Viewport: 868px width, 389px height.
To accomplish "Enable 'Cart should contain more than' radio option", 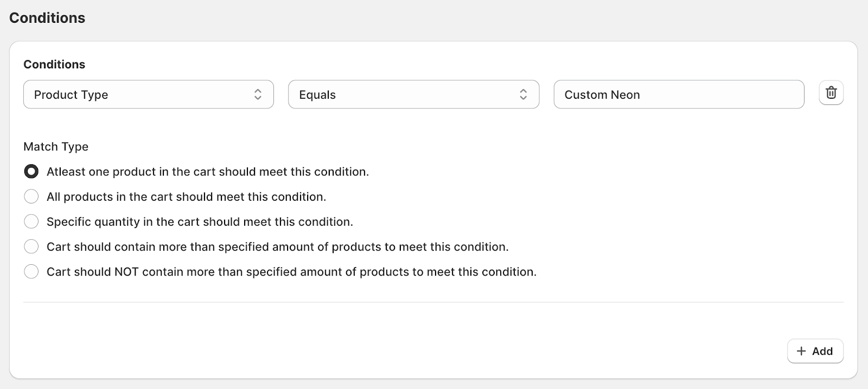I will 31,246.
